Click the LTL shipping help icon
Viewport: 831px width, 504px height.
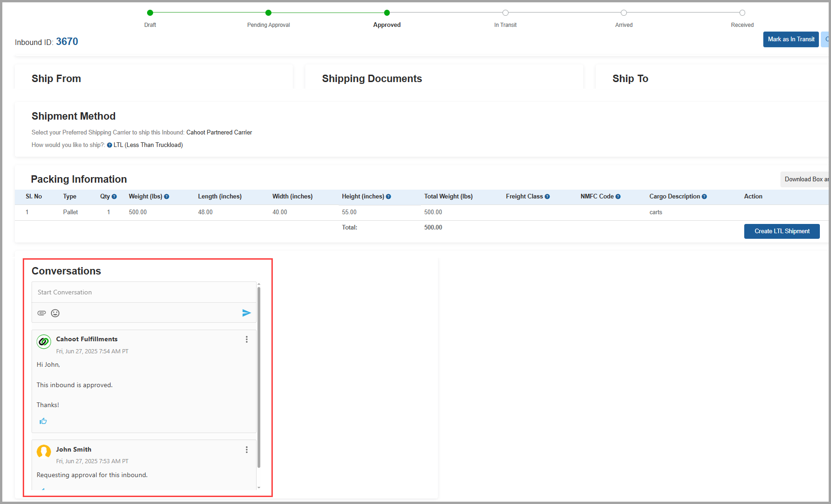coord(110,145)
